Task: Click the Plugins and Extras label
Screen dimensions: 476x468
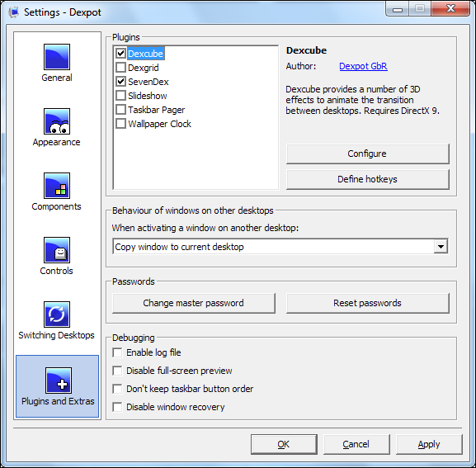Action: (58, 401)
